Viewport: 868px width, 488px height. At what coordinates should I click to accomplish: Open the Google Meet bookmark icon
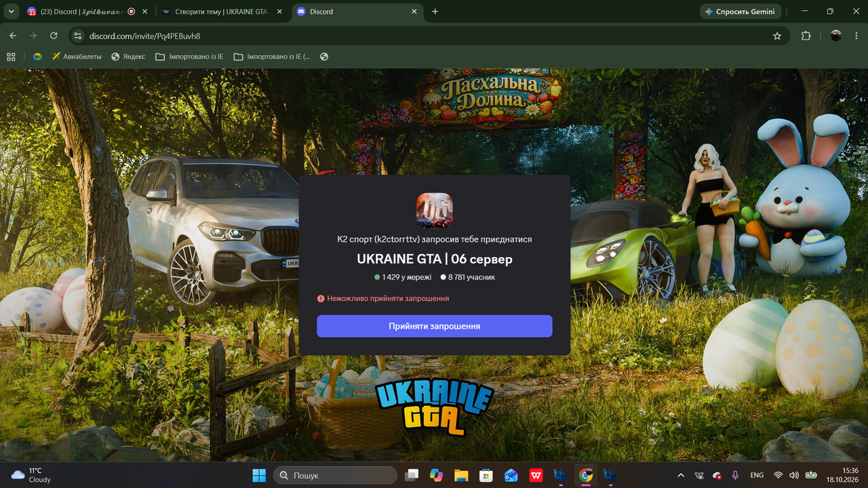tap(37, 57)
